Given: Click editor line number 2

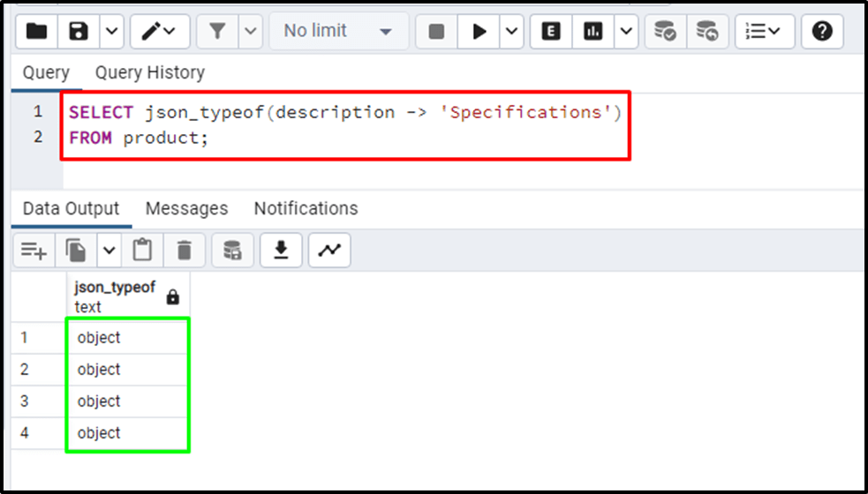Looking at the screenshot, I should click(x=38, y=137).
